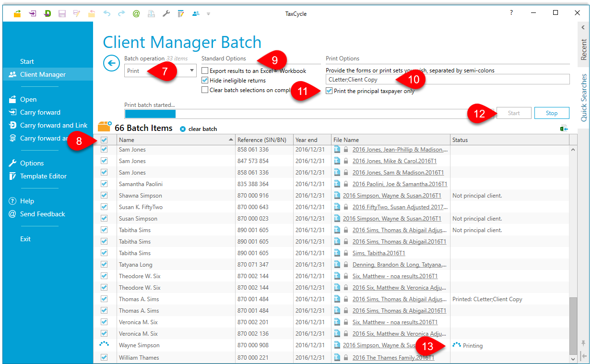Select Carry forward and Link in the sidebar

(x=54, y=125)
